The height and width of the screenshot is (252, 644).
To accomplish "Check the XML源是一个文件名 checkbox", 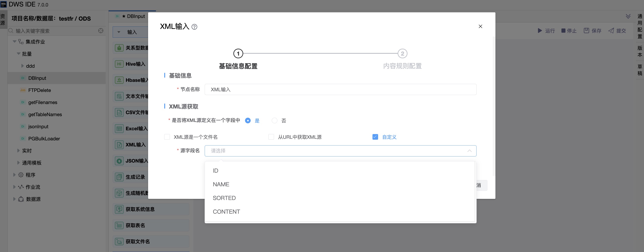I will [x=167, y=137].
